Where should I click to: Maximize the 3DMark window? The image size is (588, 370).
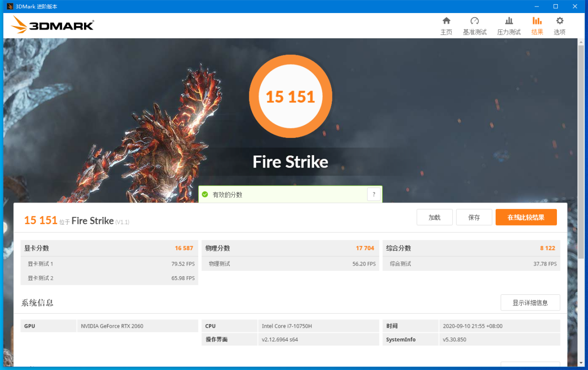coord(556,6)
